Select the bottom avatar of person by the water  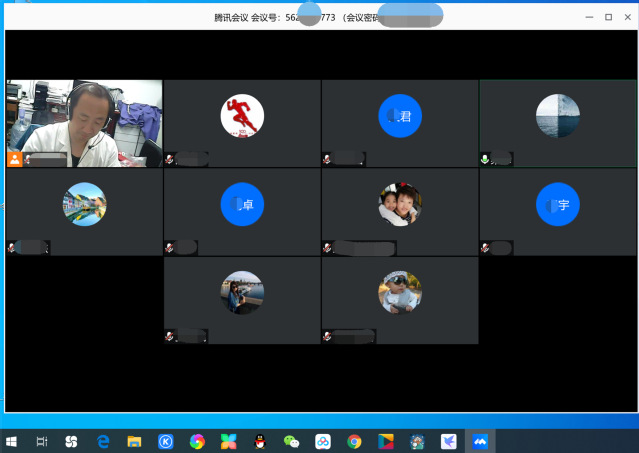(242, 292)
